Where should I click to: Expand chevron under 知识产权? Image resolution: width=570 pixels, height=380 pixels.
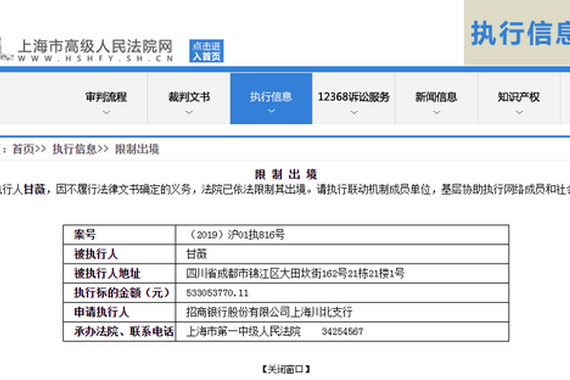[x=519, y=112]
